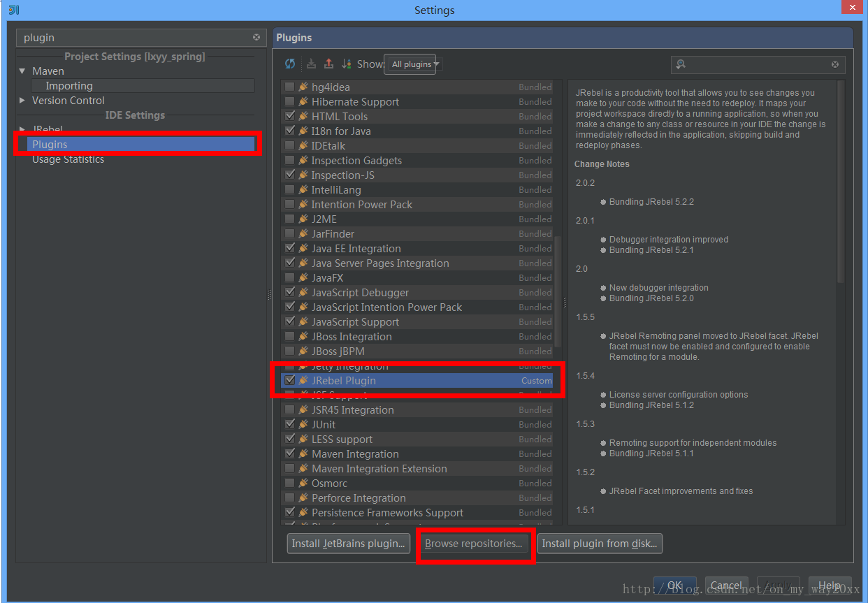Viewport: 868px width, 603px height.
Task: Click the Osmorc plugin icon
Action: 303,484
